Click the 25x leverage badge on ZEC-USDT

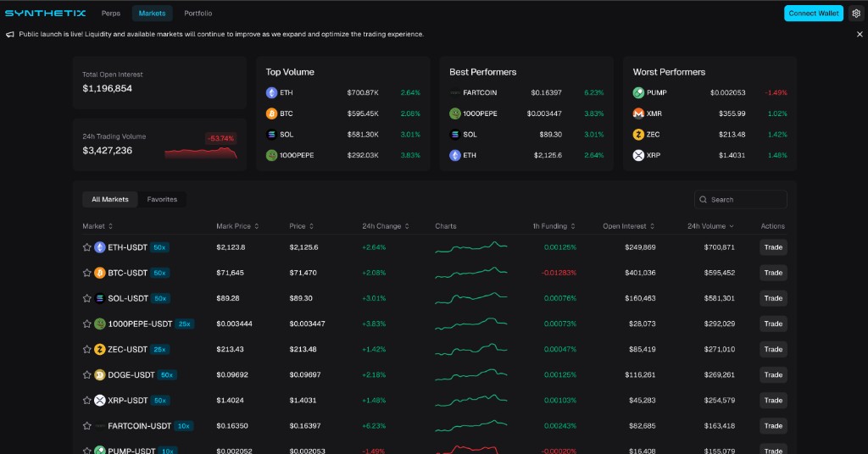(160, 349)
